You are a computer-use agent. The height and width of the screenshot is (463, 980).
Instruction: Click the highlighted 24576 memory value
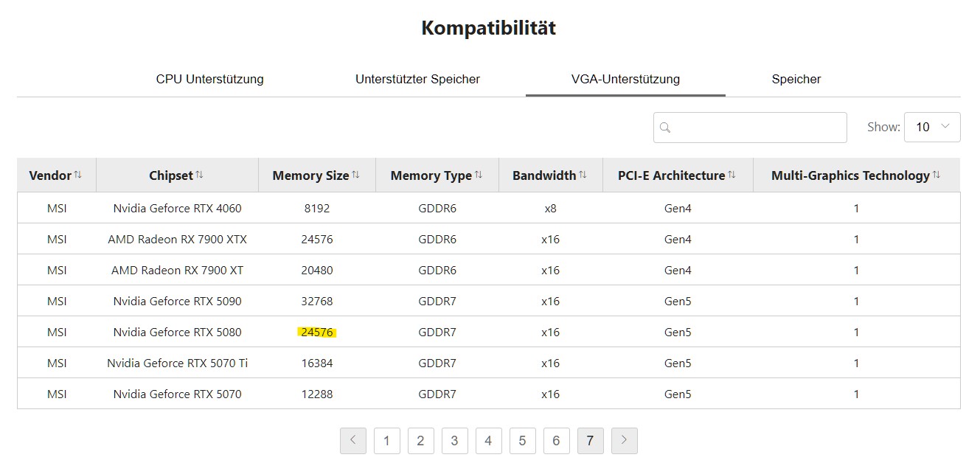[x=317, y=332]
